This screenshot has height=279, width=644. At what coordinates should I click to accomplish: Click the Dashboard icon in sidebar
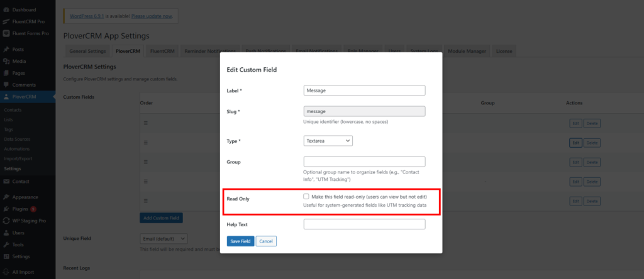[6, 10]
